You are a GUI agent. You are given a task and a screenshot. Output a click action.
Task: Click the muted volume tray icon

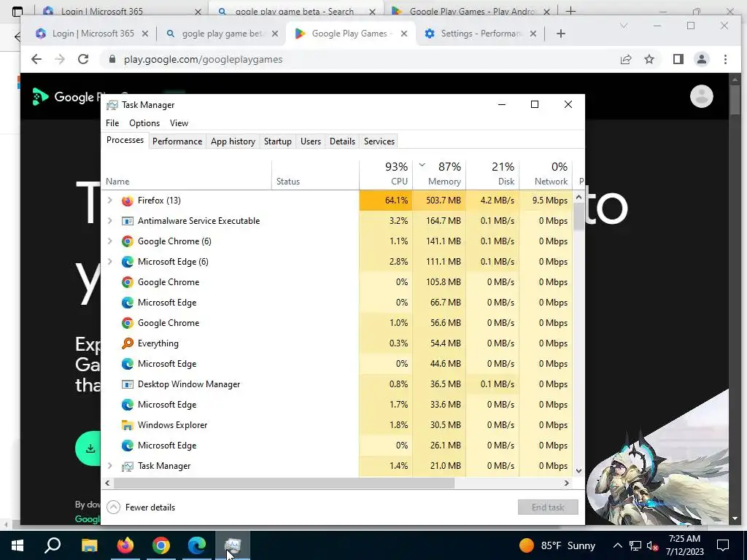tap(651, 545)
